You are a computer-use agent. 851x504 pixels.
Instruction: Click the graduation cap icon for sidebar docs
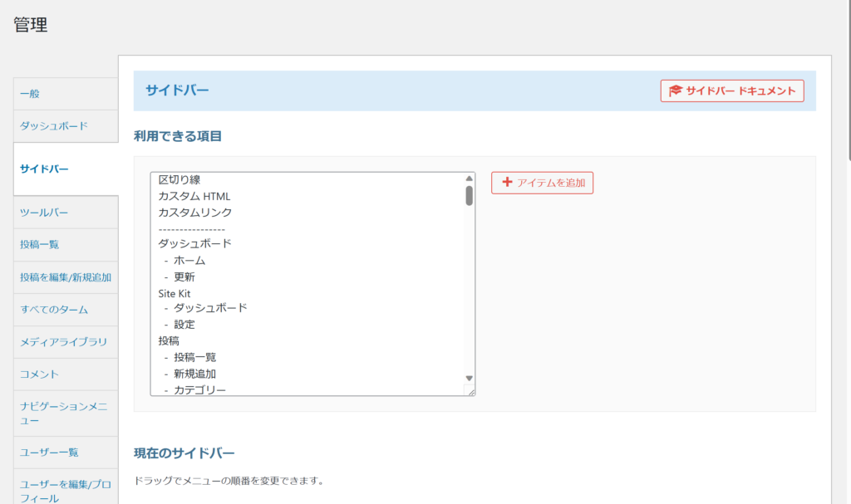(676, 91)
